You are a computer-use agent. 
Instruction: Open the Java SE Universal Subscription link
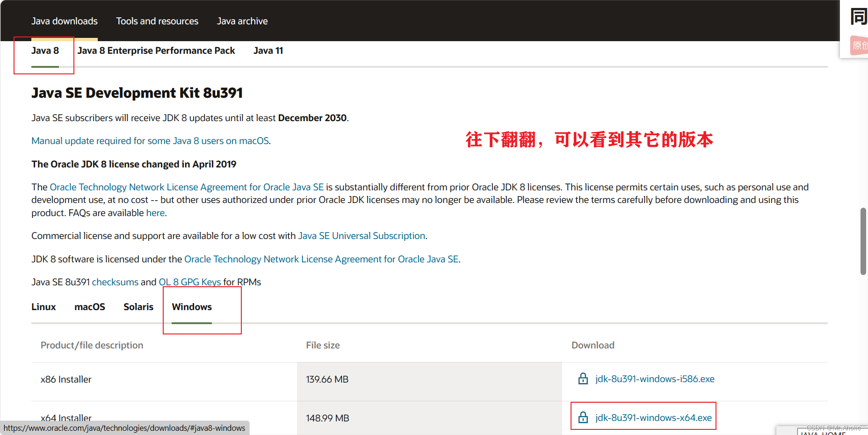coord(361,235)
